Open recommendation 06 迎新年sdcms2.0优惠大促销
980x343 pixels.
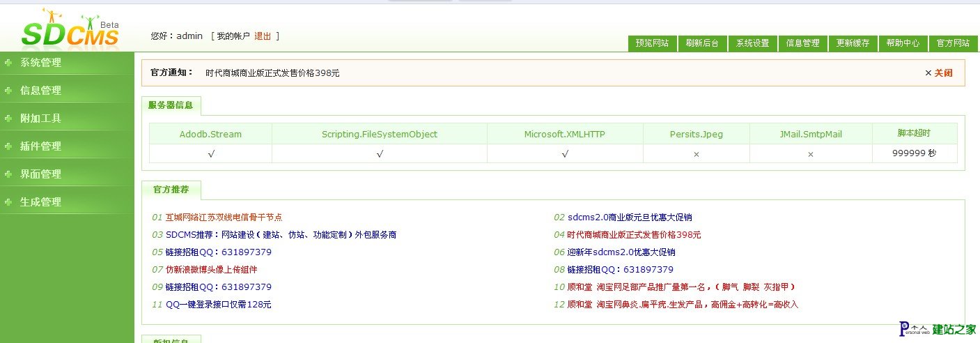pos(621,252)
